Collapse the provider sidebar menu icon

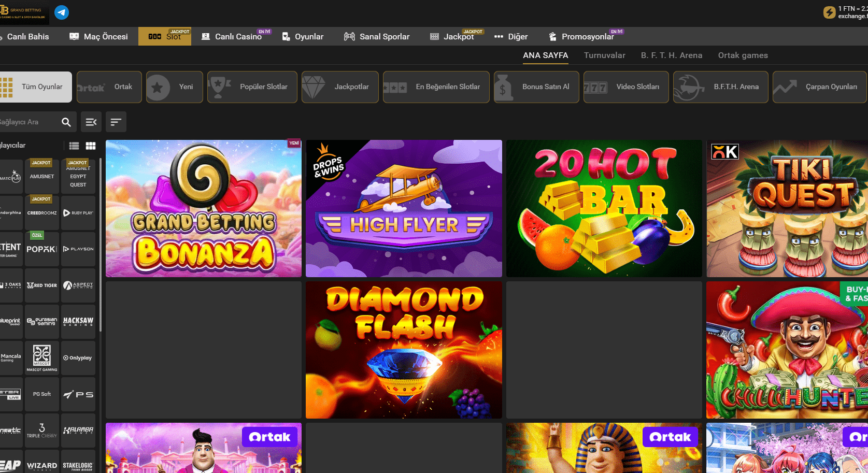pyautogui.click(x=91, y=122)
